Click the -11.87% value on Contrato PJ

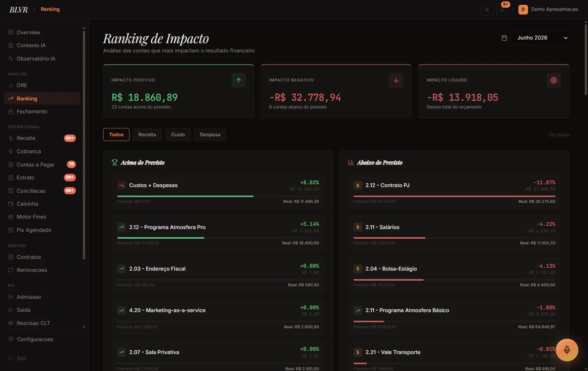coord(545,183)
